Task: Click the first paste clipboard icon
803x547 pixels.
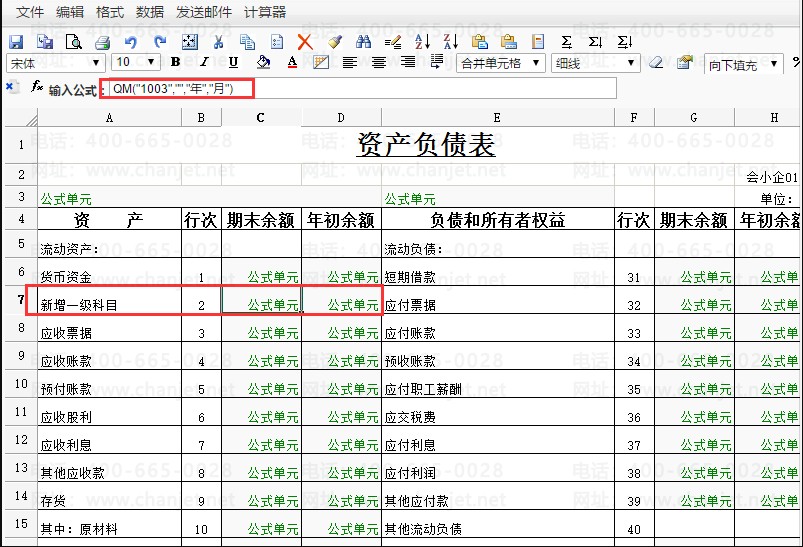Action: [480, 42]
